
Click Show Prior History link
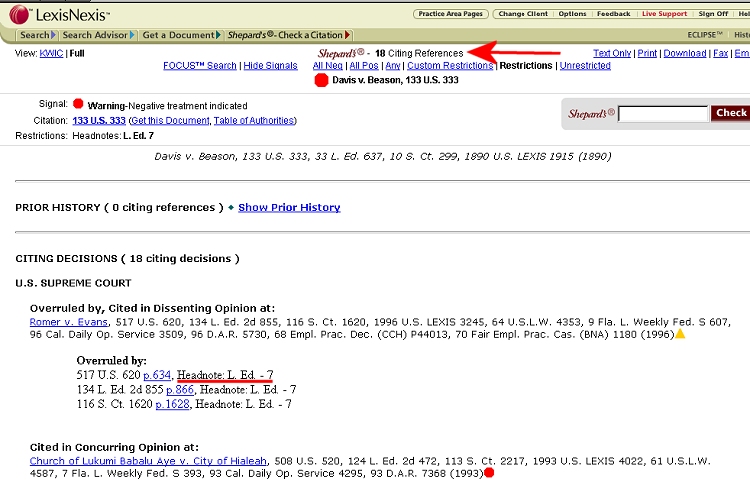[289, 208]
